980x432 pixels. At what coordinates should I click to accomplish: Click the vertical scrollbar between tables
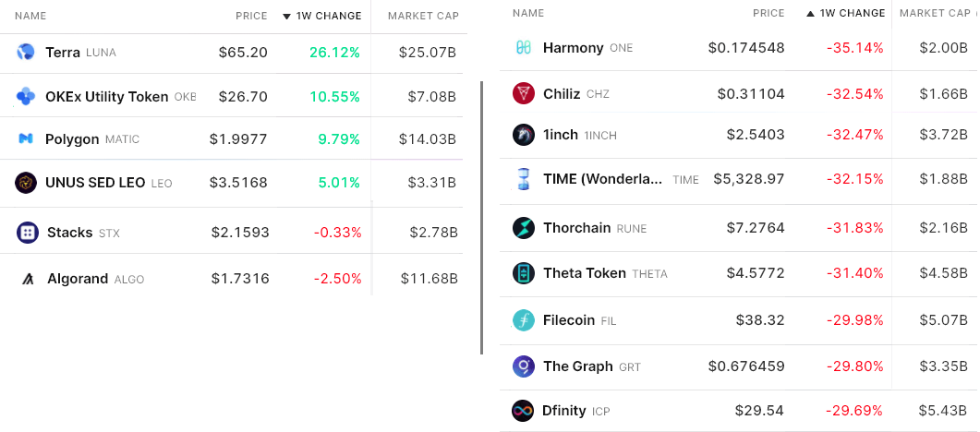[x=481, y=217]
